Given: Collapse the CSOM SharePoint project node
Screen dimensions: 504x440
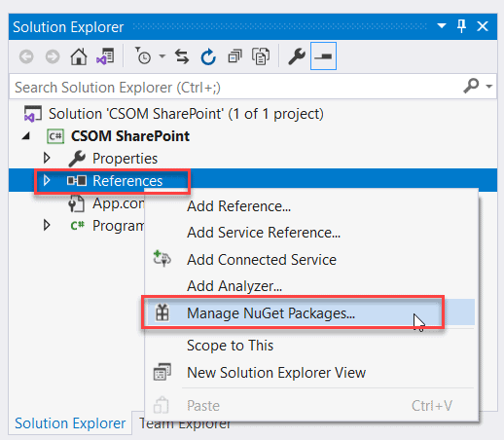Looking at the screenshot, I should coord(26,136).
